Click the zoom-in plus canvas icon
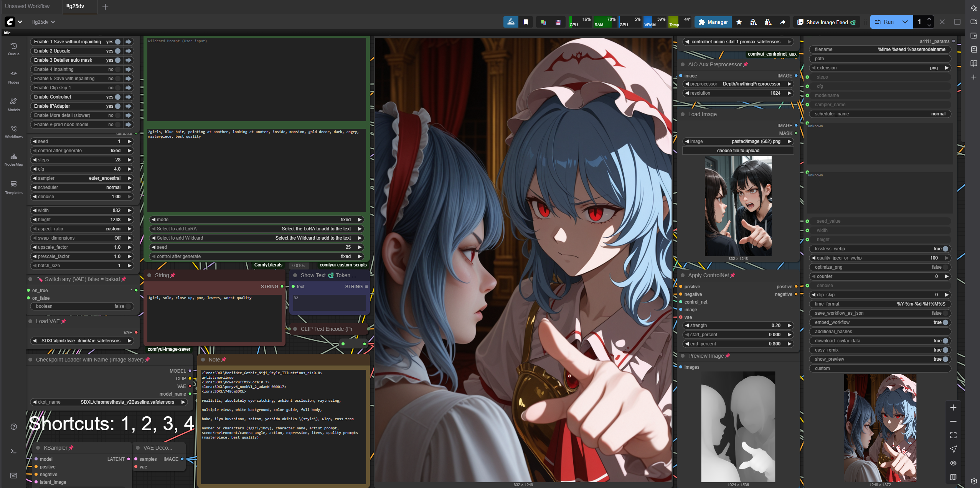The height and width of the screenshot is (488, 980). pyautogui.click(x=953, y=407)
